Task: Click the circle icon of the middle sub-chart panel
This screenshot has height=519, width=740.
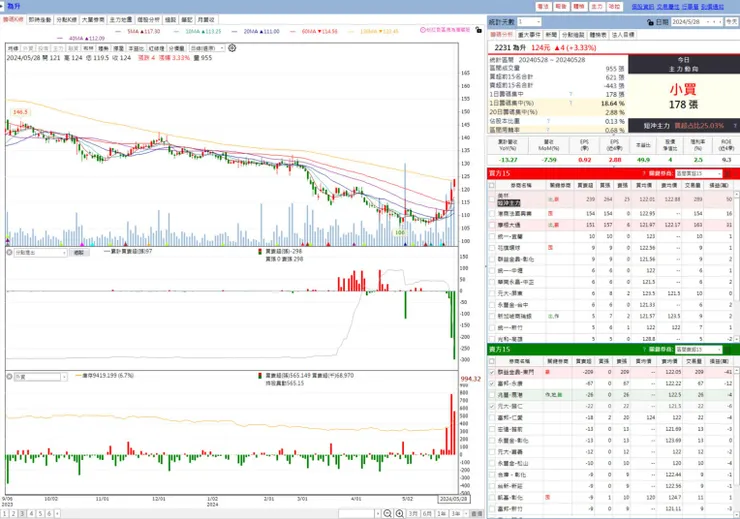Action: [9, 252]
